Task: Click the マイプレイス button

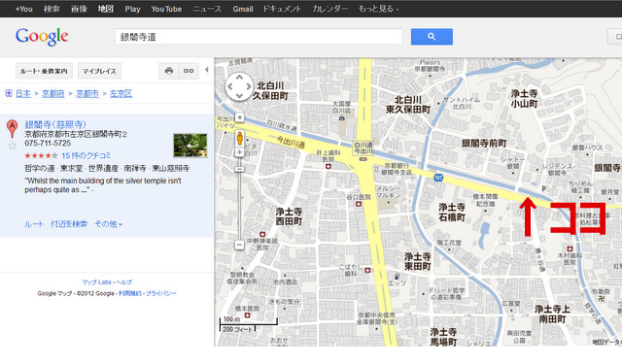Action: 99,71
